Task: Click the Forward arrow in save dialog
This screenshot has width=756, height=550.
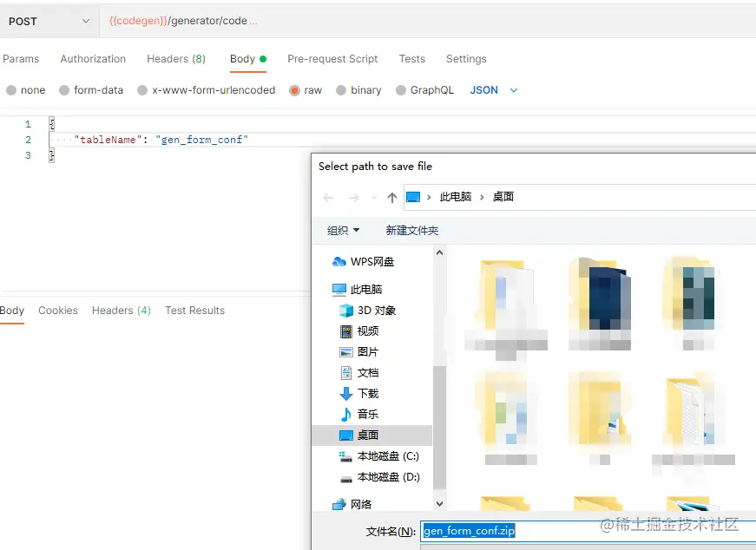Action: tap(353, 198)
